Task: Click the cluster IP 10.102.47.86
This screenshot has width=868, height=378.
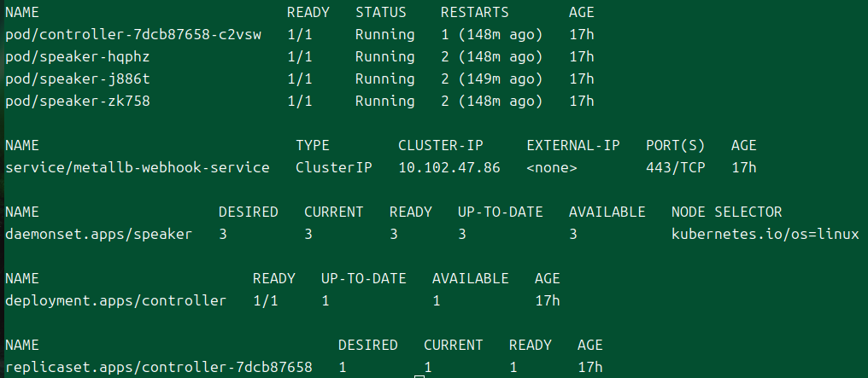Action: (449, 168)
